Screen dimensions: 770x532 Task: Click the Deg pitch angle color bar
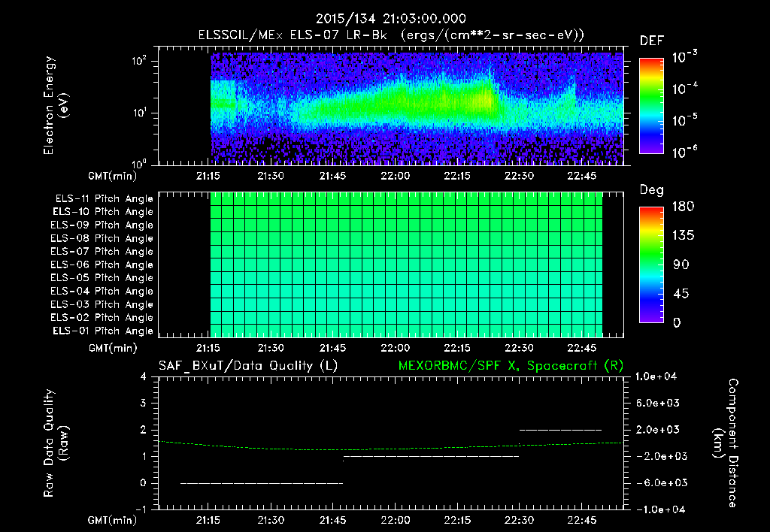(x=651, y=264)
